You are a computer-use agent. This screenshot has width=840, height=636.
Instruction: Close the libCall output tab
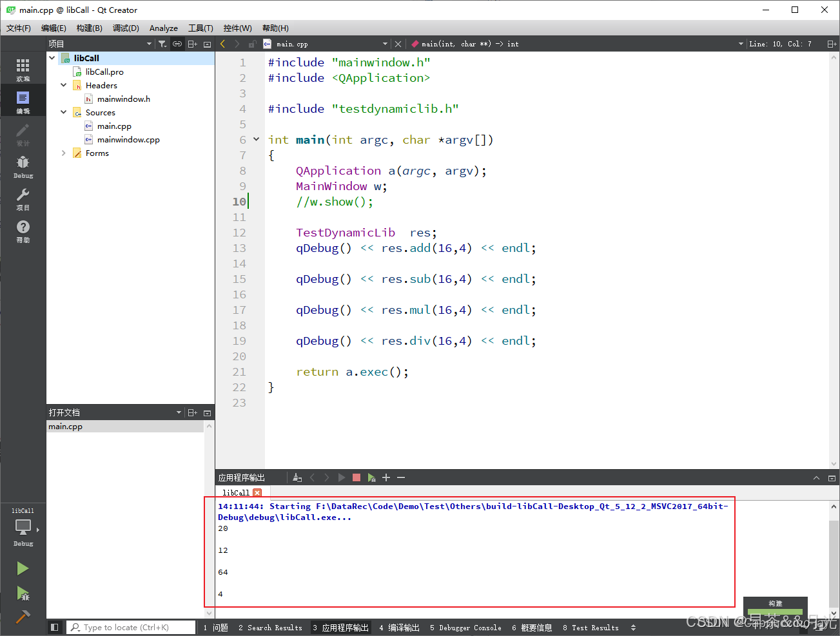[257, 492]
